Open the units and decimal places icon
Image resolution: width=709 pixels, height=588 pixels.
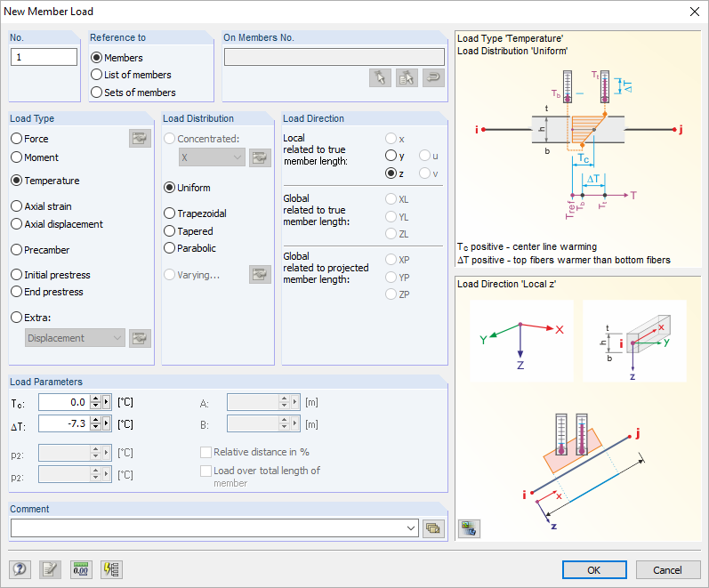tap(81, 569)
